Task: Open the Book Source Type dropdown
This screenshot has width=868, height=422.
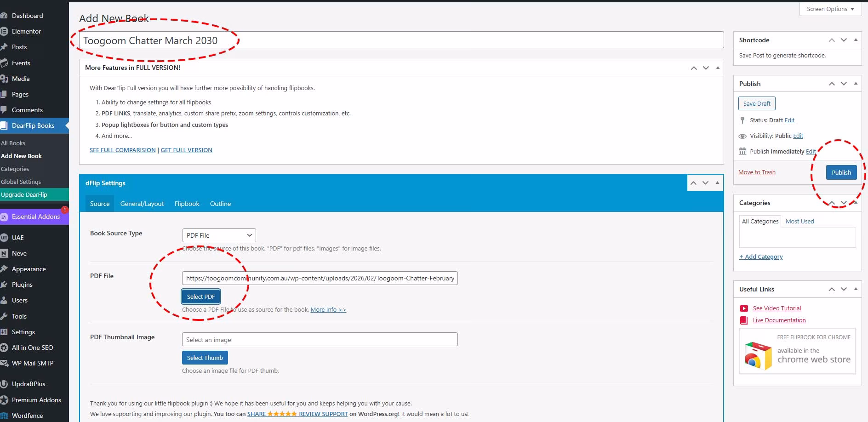Action: 219,235
